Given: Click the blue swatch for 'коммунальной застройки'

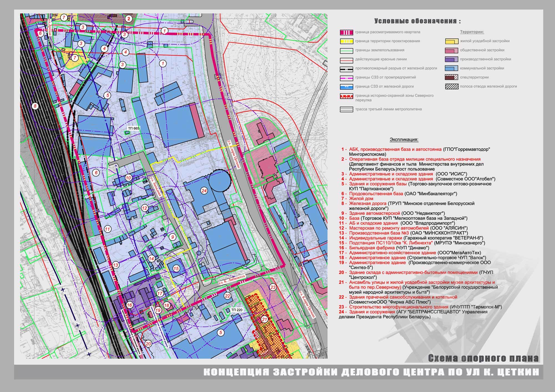Looking at the screenshot, I should [451, 69].
